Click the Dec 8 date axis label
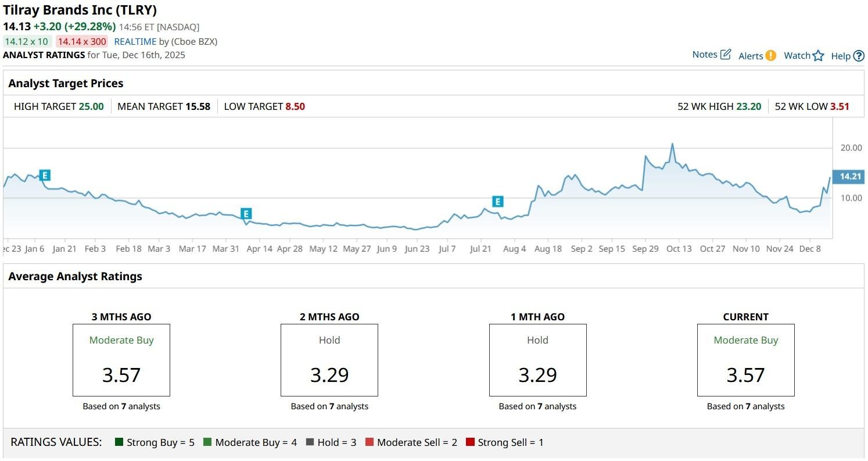Viewport: 868px width, 461px height. pyautogui.click(x=810, y=249)
